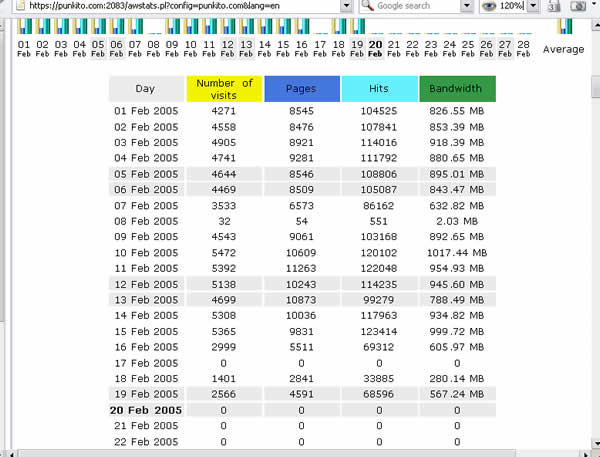Screen dimensions: 600x457
Task: Click pages value '11263'
Action: (301, 268)
